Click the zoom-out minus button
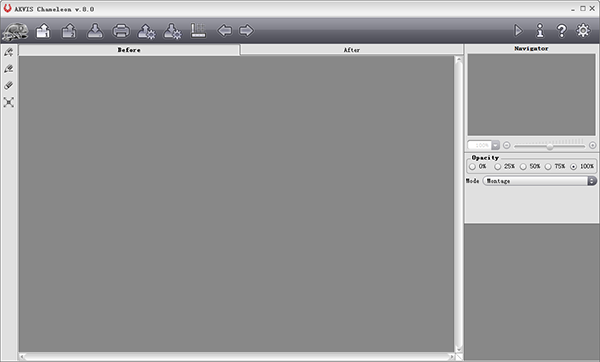Screen dimensions: 600x362 tap(507, 145)
